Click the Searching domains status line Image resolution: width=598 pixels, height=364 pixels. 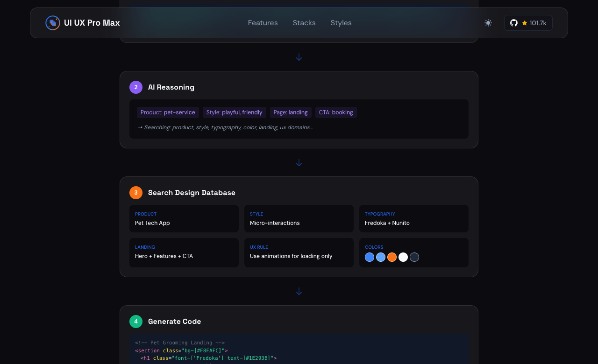tap(225, 127)
